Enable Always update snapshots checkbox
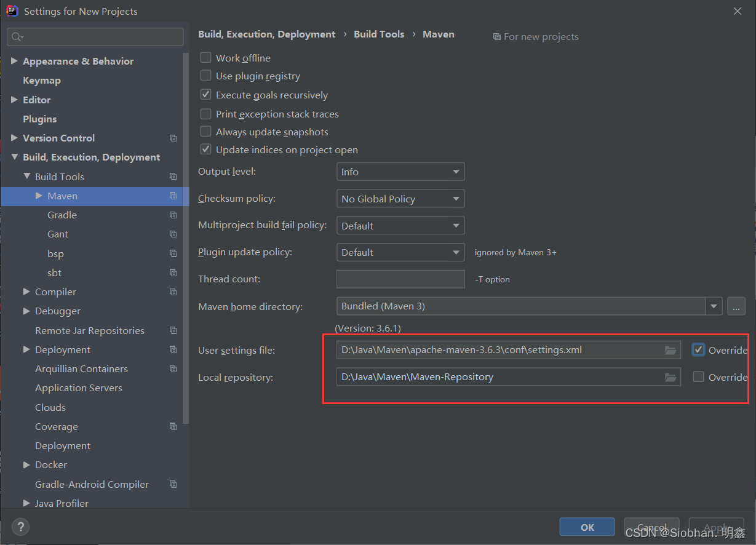Screen dimensions: 756x545 tap(206, 132)
